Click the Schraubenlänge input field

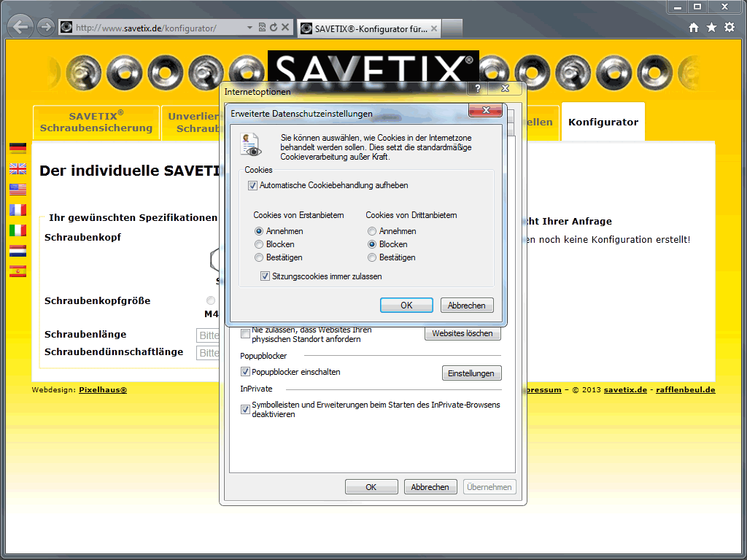click(x=208, y=335)
